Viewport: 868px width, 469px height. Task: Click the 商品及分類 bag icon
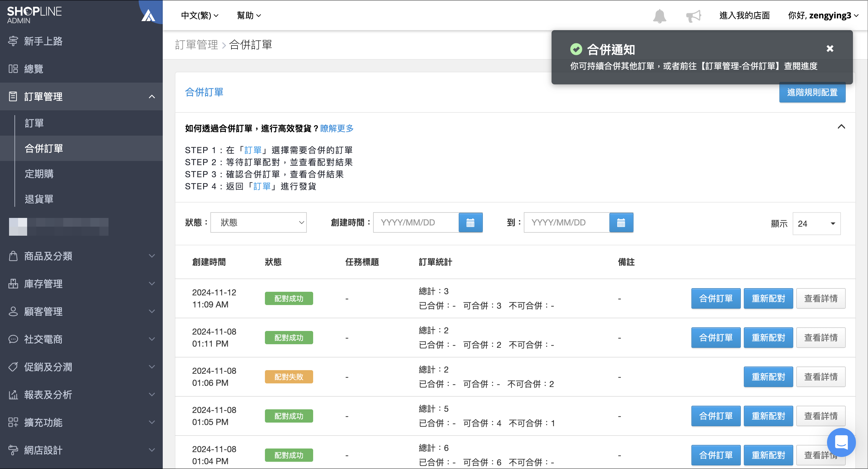[x=13, y=256]
